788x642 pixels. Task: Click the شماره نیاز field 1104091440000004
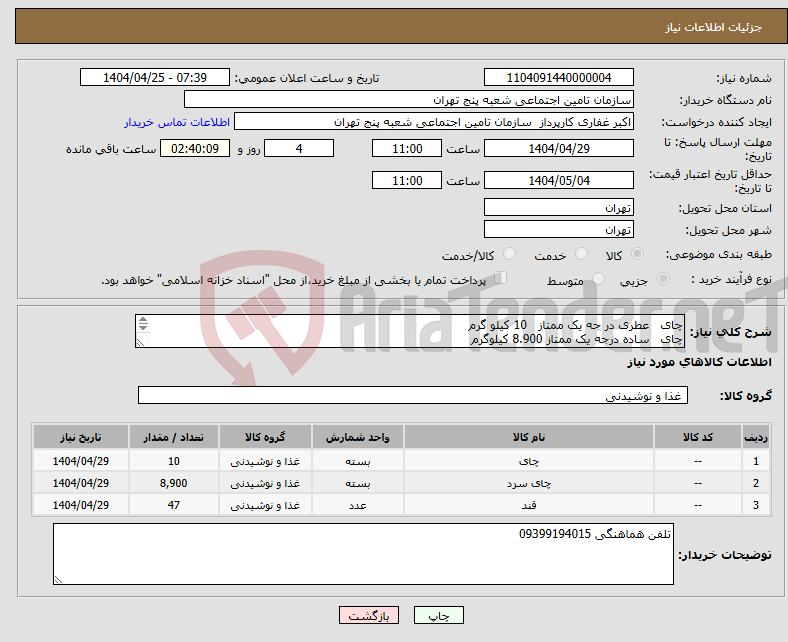558,78
